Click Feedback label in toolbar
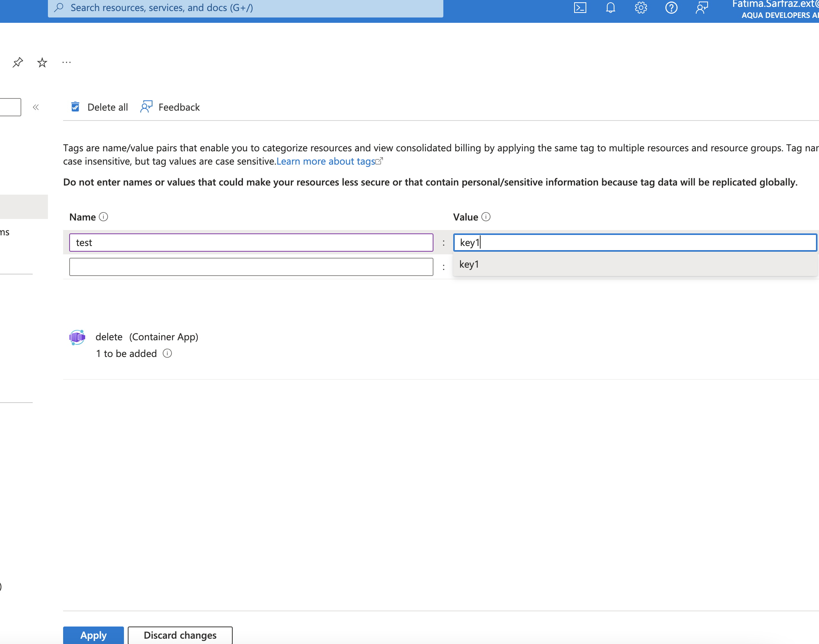 pos(179,107)
